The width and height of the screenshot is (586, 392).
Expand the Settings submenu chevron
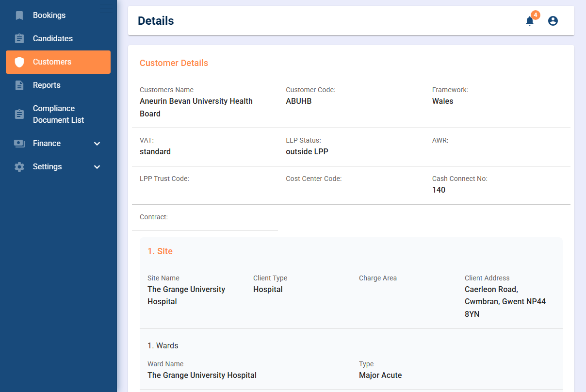(97, 167)
